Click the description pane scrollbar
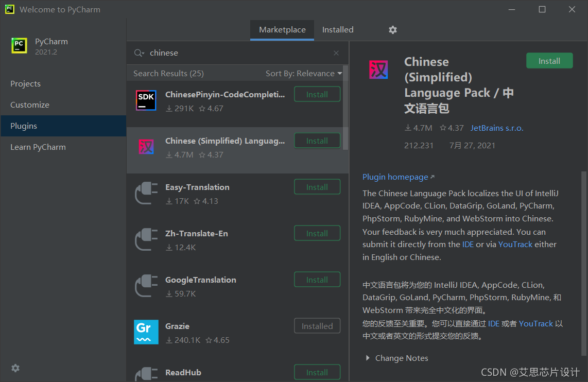Screen dimensions: 588x382 coord(584,264)
